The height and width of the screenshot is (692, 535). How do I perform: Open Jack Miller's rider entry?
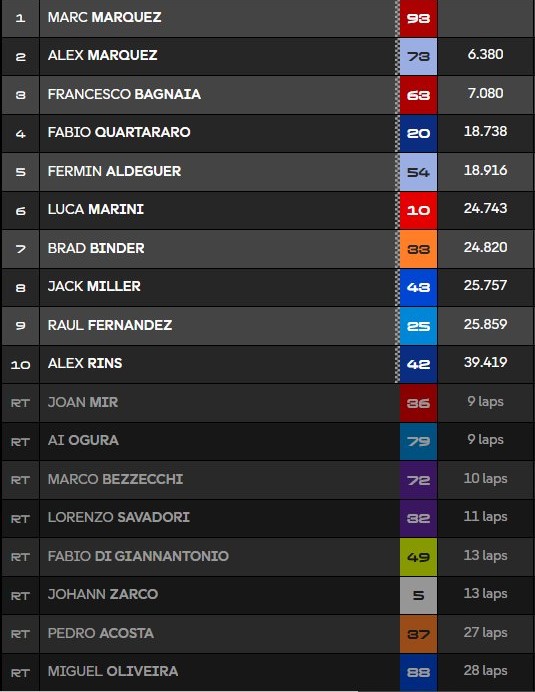(x=94, y=286)
